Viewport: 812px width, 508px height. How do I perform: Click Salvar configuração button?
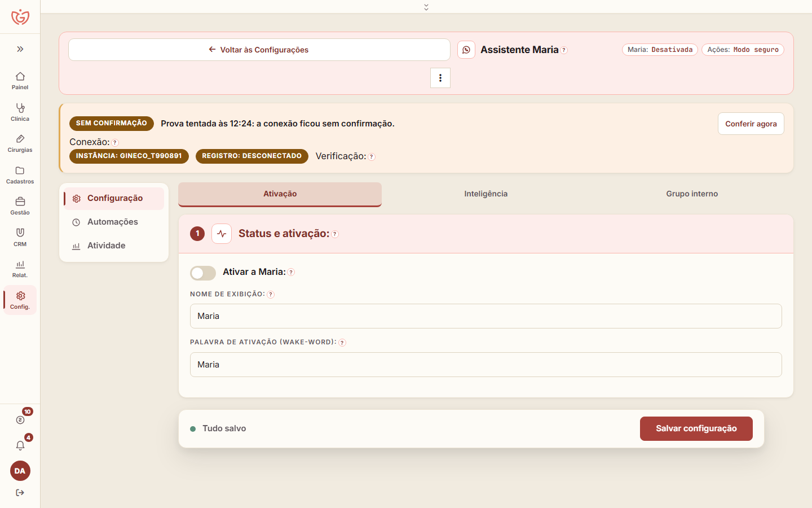click(696, 428)
